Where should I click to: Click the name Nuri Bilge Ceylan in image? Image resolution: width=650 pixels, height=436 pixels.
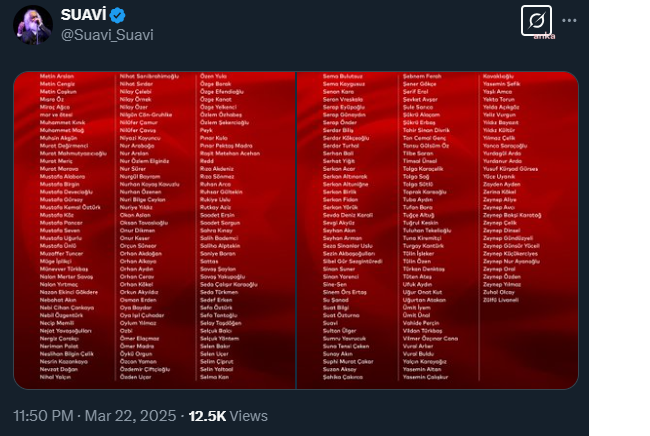[143, 200]
